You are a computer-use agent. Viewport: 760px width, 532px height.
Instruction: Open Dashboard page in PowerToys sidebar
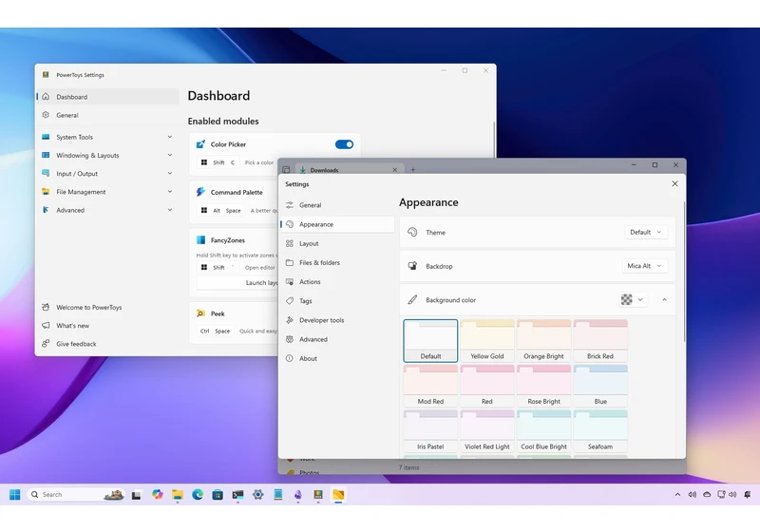click(x=107, y=96)
